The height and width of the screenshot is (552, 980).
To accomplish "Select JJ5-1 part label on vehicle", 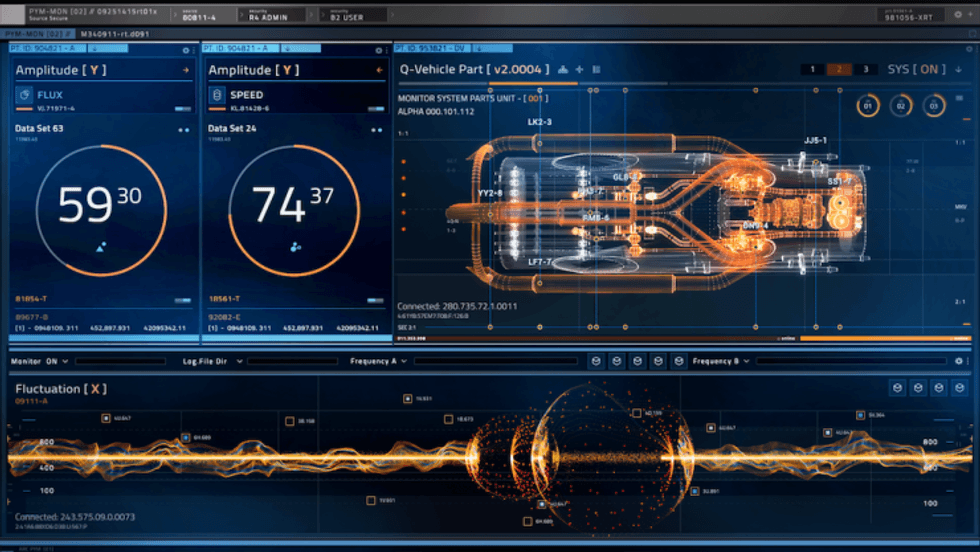I will pyautogui.click(x=816, y=140).
